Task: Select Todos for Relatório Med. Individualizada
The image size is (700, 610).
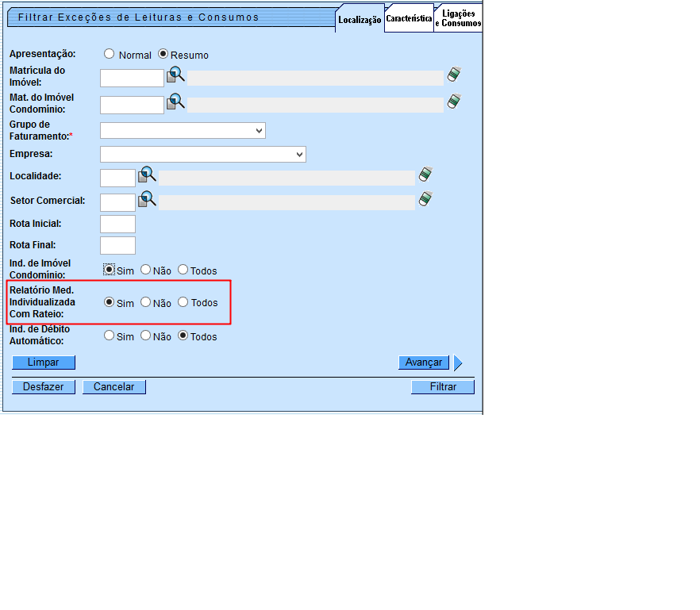Action: click(183, 302)
